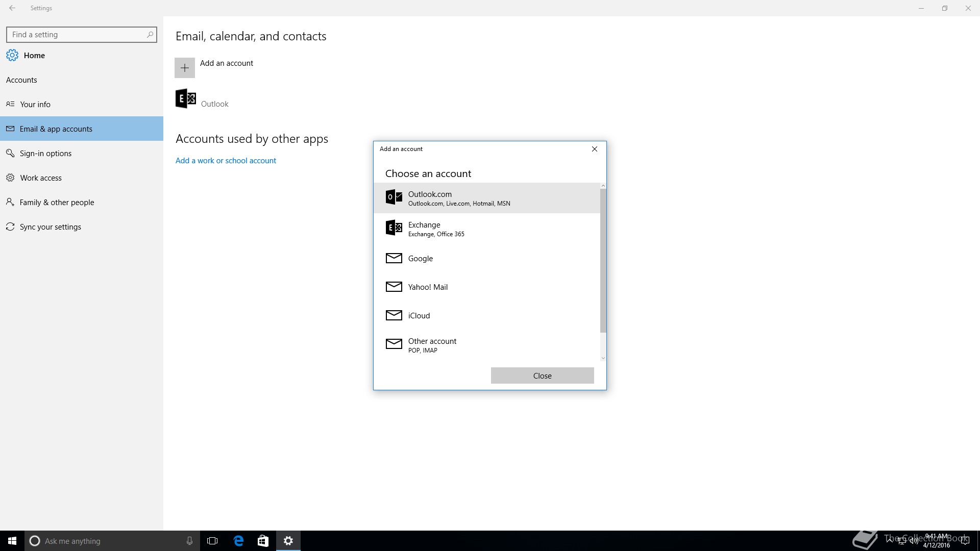980x551 pixels.
Task: Click the search magnifier in Find a setting
Action: point(150,35)
